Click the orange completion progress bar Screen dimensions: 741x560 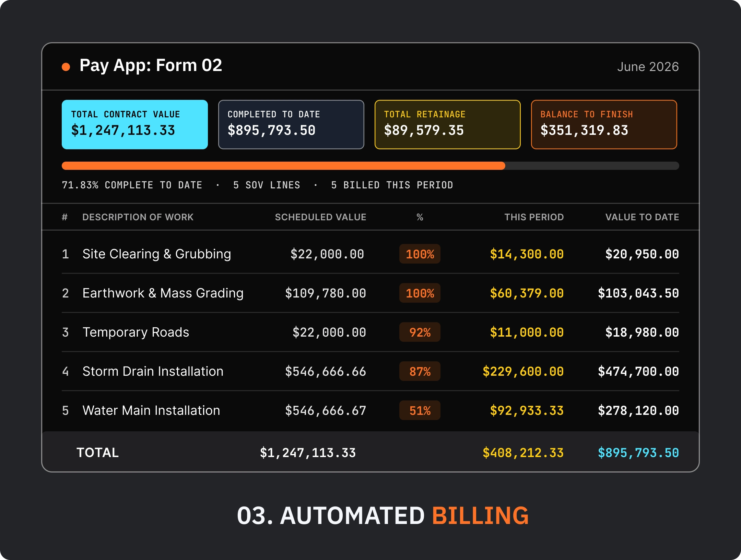point(283,166)
